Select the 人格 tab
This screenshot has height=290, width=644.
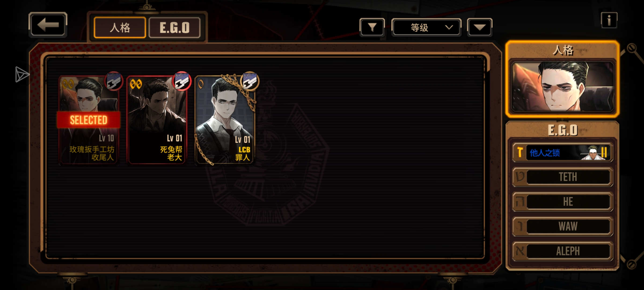(120, 27)
